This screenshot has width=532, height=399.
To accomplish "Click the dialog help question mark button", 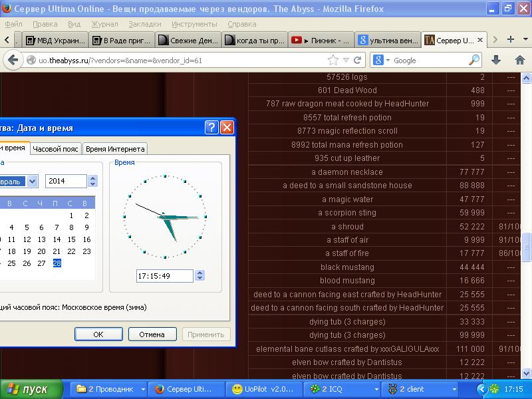I will [x=211, y=128].
